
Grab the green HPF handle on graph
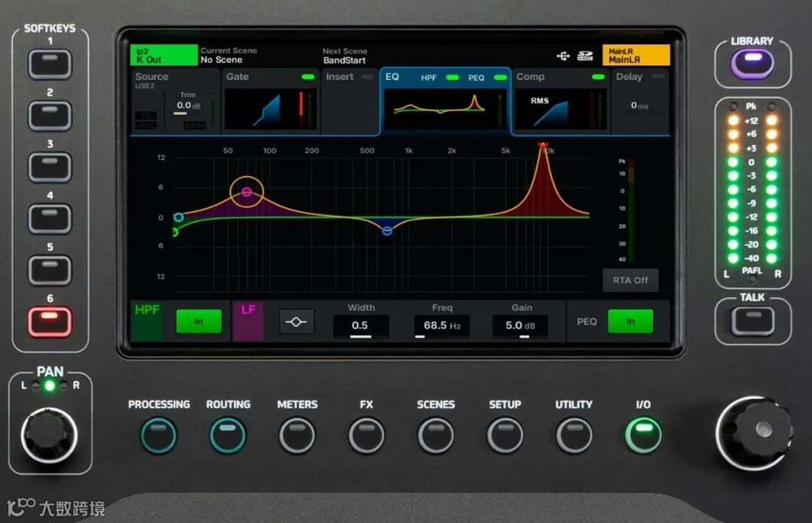click(175, 233)
